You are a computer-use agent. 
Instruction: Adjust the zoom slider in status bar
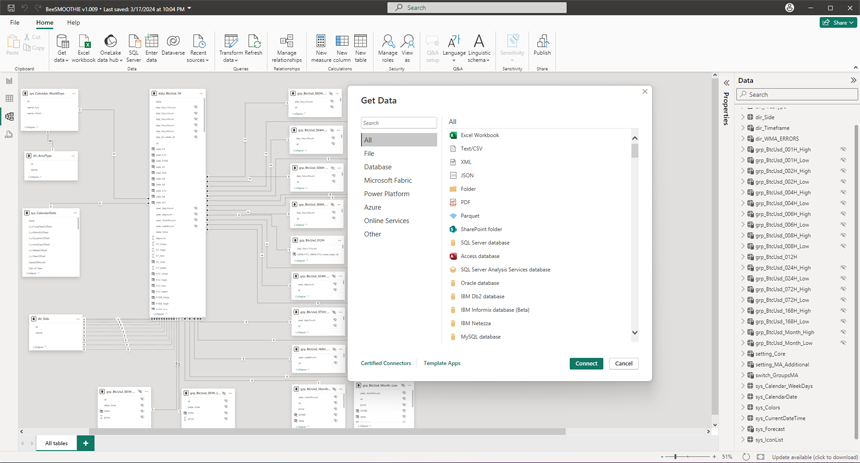pos(675,456)
